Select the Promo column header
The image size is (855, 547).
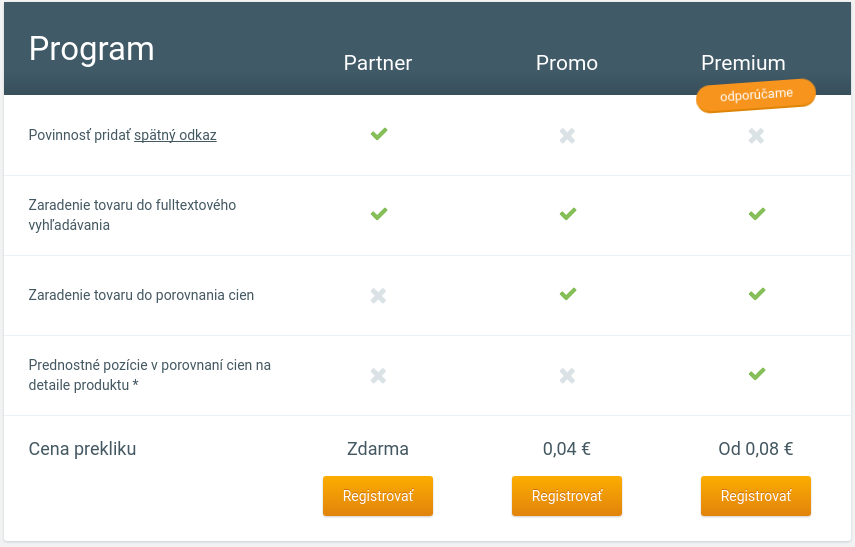pyautogui.click(x=567, y=63)
